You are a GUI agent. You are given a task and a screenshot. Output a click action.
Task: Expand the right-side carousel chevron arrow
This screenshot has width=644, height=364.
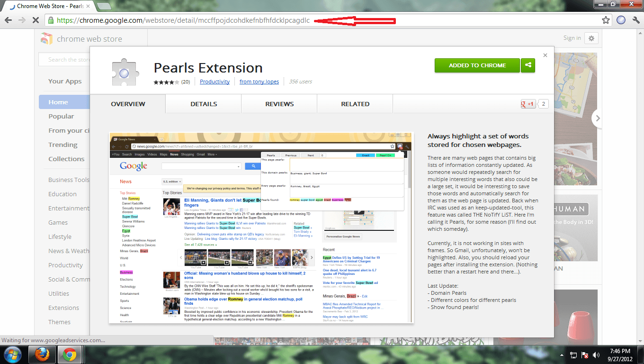click(598, 119)
